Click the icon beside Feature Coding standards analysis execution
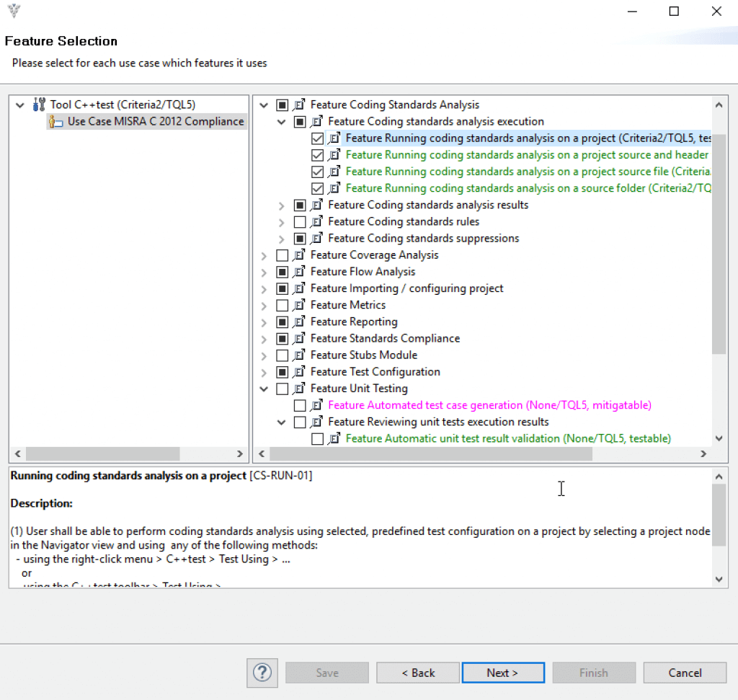 point(316,121)
